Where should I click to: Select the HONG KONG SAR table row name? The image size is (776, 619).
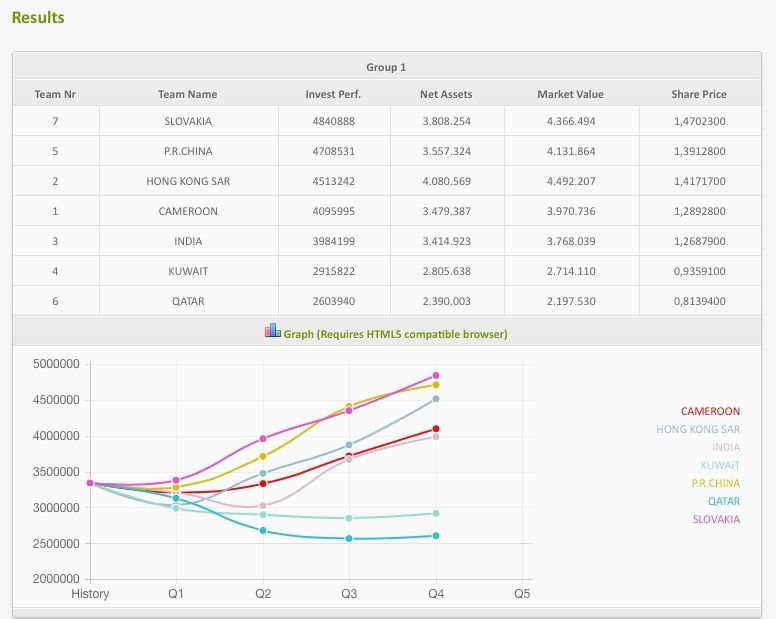(188, 181)
